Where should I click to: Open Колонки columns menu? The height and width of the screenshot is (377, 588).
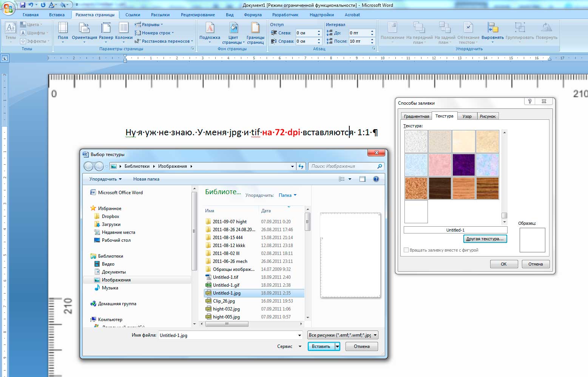[124, 32]
